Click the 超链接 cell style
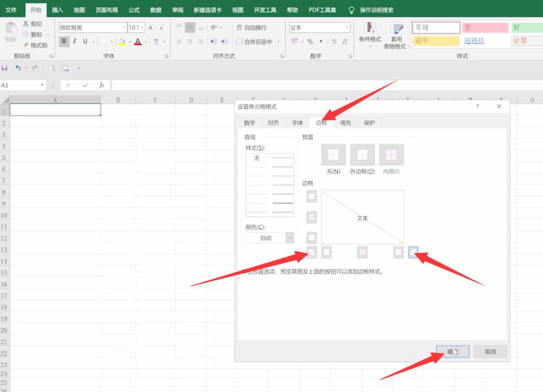543x392 pixels. pos(474,41)
